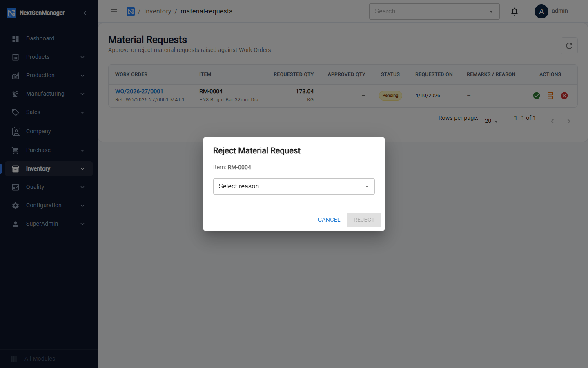Open the notifications bell
The image size is (588, 368).
(x=514, y=11)
